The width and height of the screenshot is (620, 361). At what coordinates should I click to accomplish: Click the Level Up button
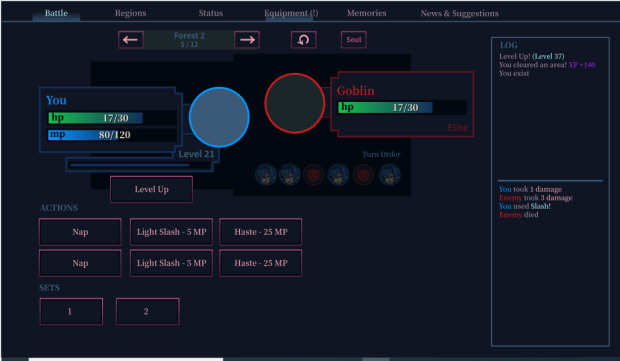click(x=151, y=189)
